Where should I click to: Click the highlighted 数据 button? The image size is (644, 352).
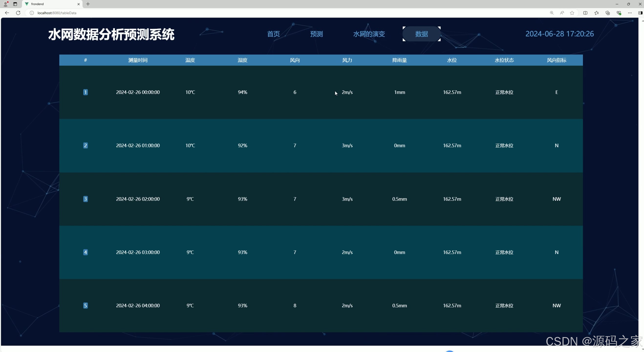point(421,34)
